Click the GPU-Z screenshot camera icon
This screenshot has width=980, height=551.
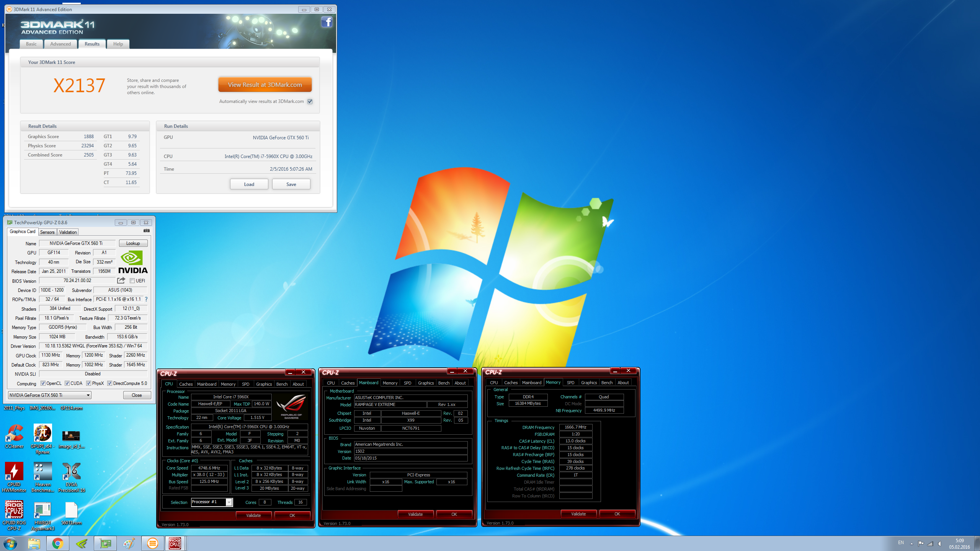(x=147, y=231)
